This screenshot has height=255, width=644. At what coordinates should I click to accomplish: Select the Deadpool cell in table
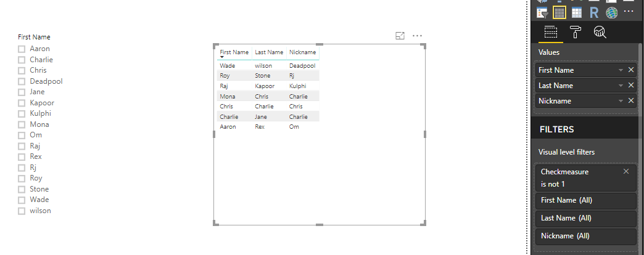[302, 65]
